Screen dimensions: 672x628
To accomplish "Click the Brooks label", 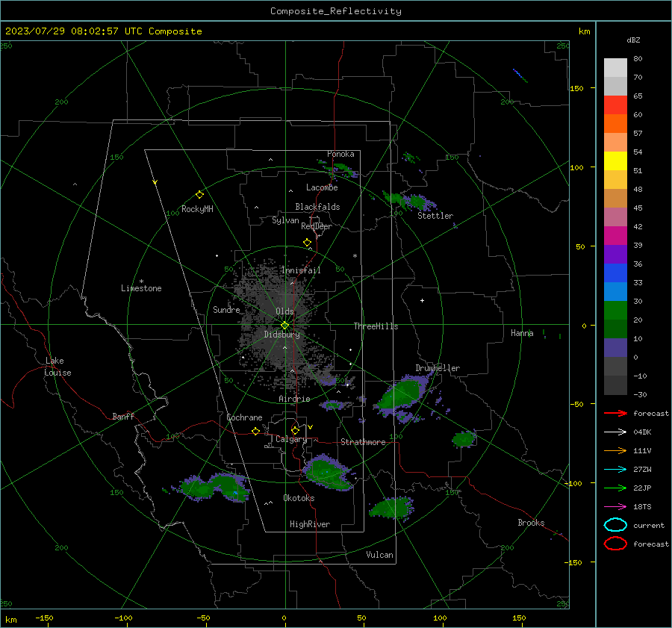I will [531, 523].
